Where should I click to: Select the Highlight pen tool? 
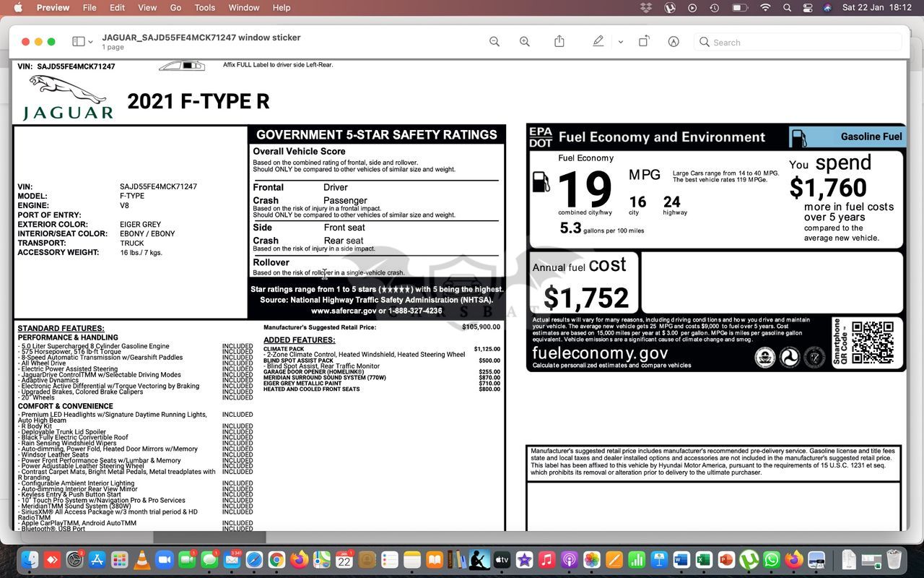(598, 41)
